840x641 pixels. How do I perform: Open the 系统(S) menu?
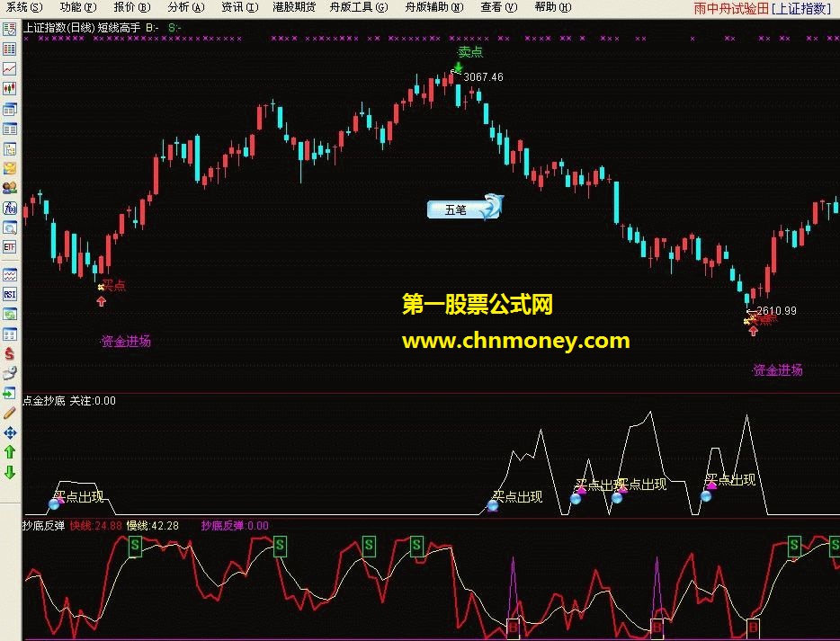click(x=24, y=7)
